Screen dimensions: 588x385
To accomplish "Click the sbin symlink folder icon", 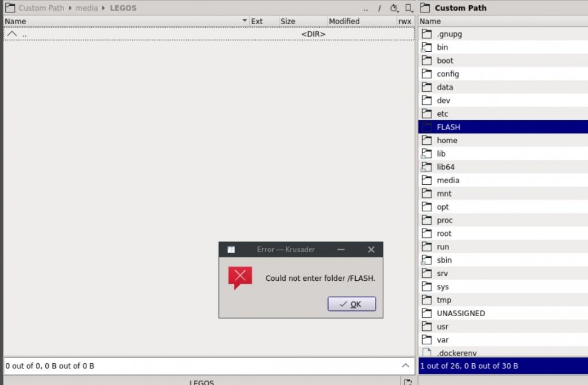I will (x=426, y=260).
